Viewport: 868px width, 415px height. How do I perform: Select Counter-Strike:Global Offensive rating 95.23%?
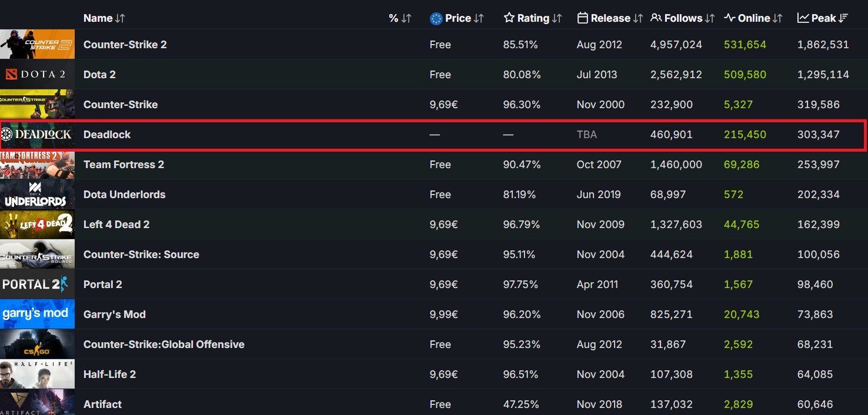pos(522,344)
